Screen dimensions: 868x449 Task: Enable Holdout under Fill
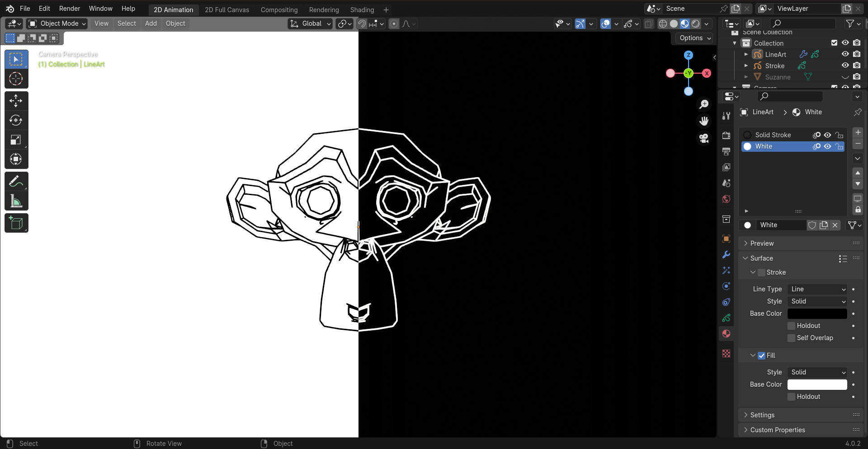point(791,397)
